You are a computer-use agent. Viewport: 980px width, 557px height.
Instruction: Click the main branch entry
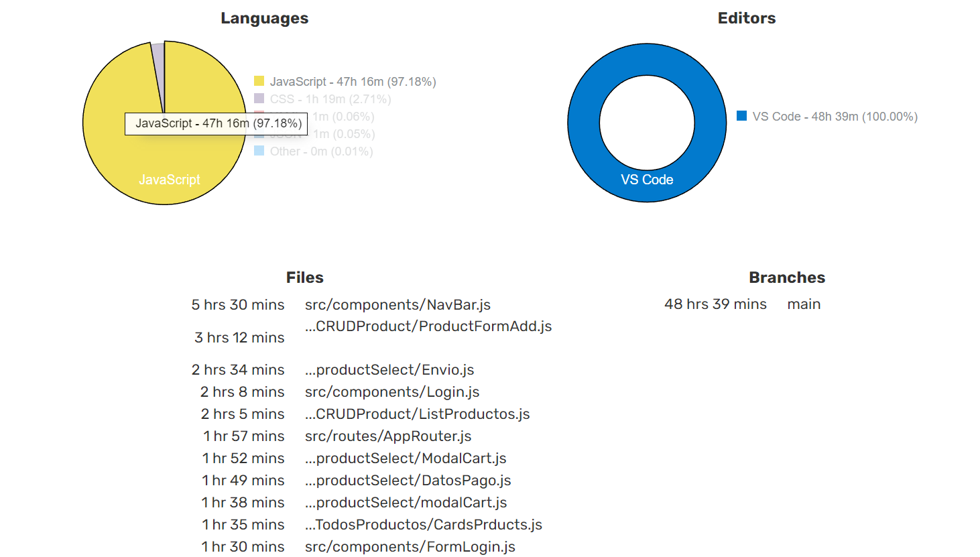(803, 304)
